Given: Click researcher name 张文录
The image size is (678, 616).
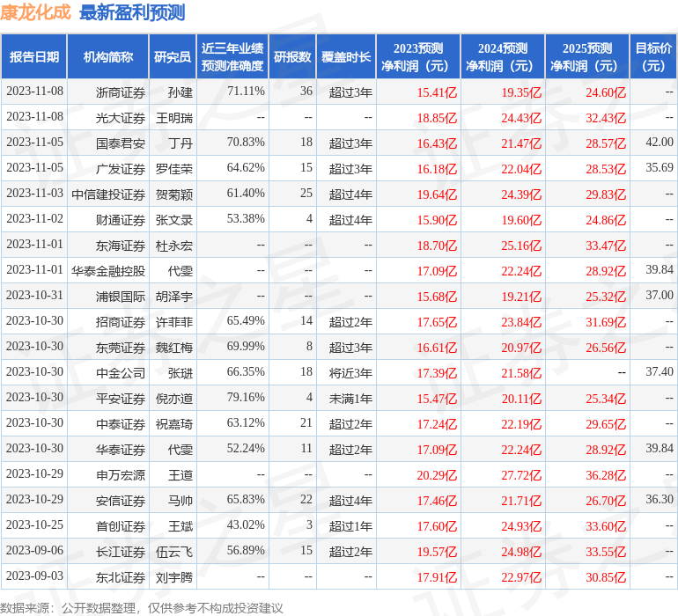Looking at the screenshot, I should click(174, 220).
